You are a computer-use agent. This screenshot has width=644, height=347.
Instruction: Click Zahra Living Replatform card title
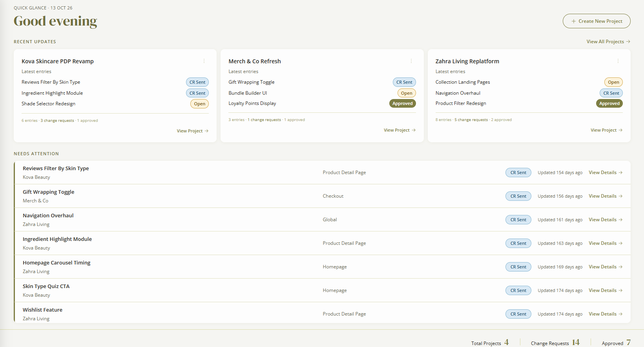point(467,61)
